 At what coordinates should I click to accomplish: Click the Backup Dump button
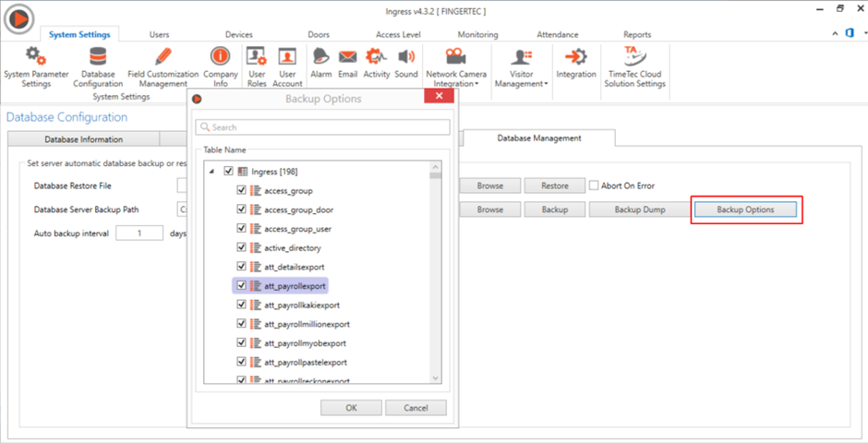coord(639,210)
